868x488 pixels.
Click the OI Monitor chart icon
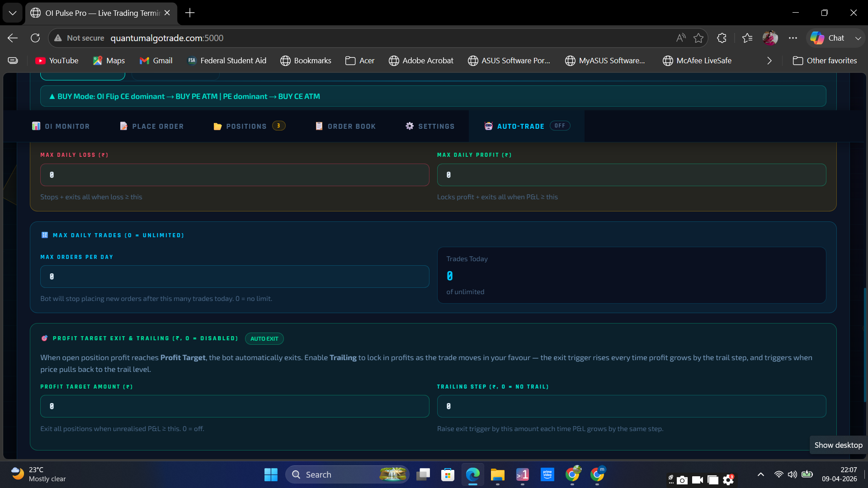click(36, 126)
